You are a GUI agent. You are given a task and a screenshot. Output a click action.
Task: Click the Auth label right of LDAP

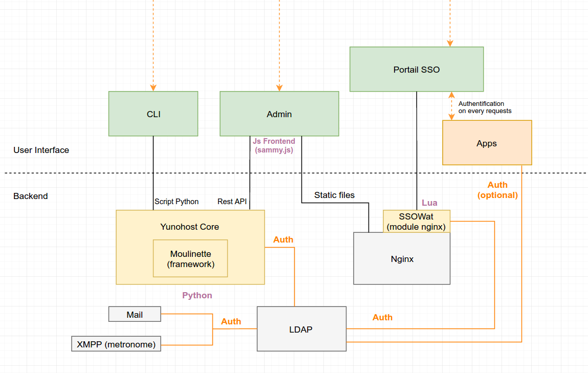[x=382, y=318]
